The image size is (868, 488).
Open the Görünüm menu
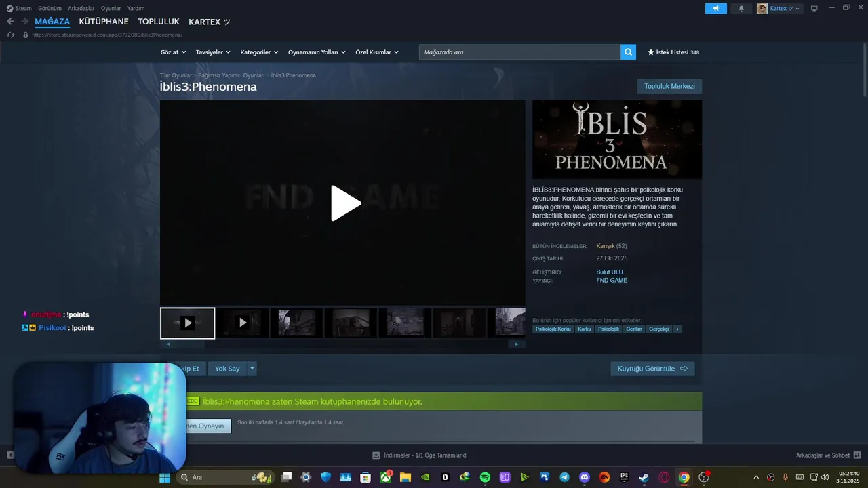(x=50, y=8)
